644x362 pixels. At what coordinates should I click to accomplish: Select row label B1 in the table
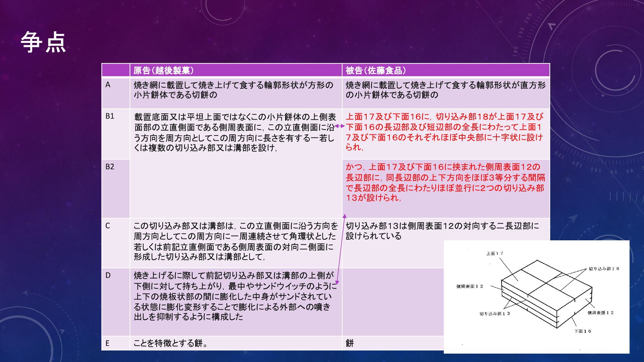(110, 116)
